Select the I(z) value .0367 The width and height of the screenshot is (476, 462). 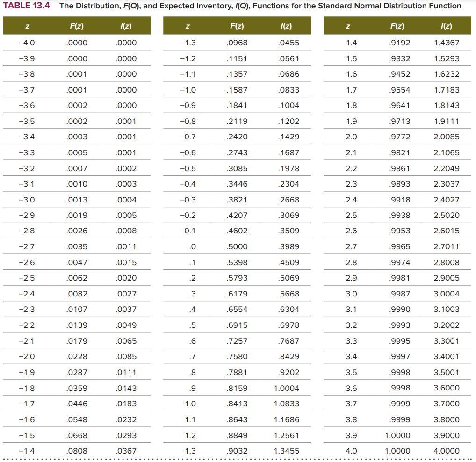[126, 451]
